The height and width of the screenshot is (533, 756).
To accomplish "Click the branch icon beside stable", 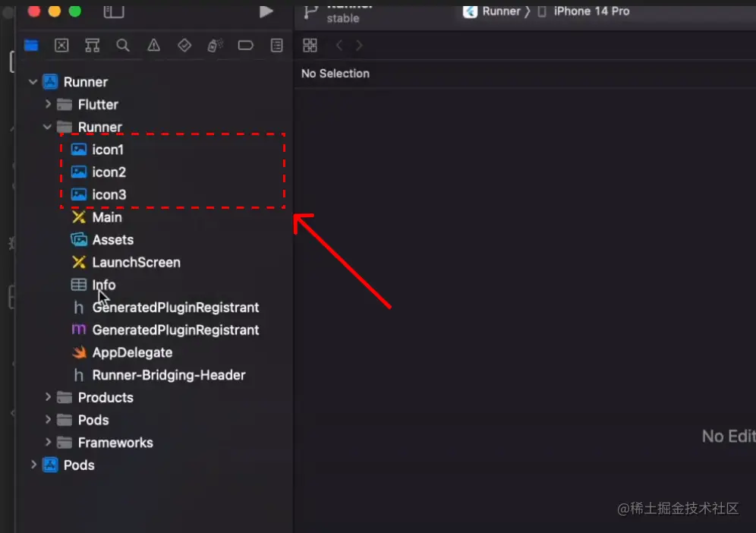I will 311,12.
